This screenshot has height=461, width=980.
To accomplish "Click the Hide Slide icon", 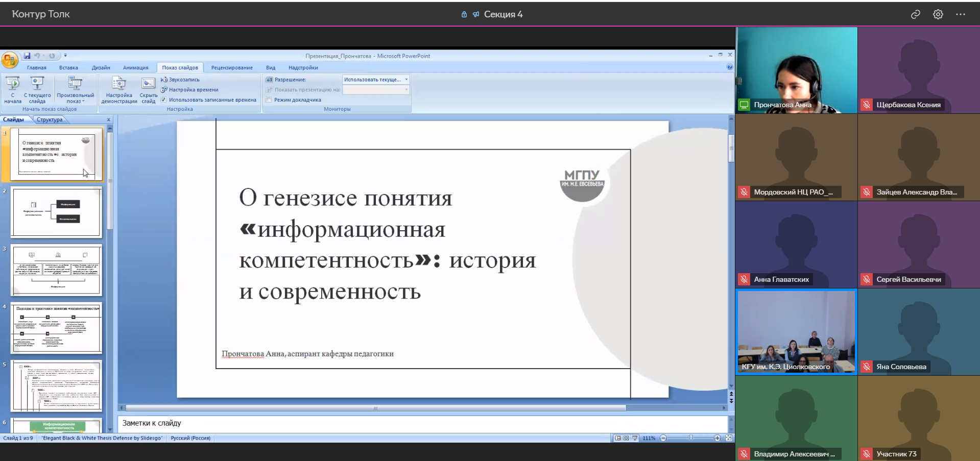I will [x=148, y=83].
